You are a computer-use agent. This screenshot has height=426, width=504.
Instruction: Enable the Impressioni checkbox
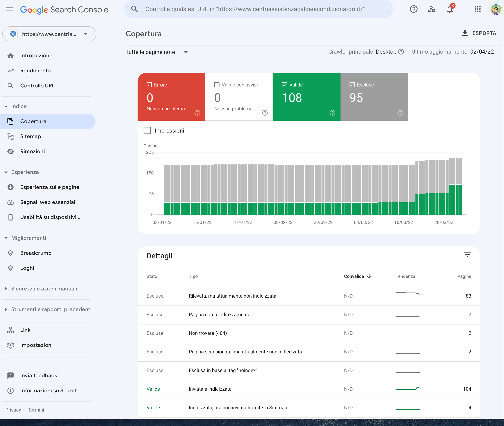click(x=147, y=130)
